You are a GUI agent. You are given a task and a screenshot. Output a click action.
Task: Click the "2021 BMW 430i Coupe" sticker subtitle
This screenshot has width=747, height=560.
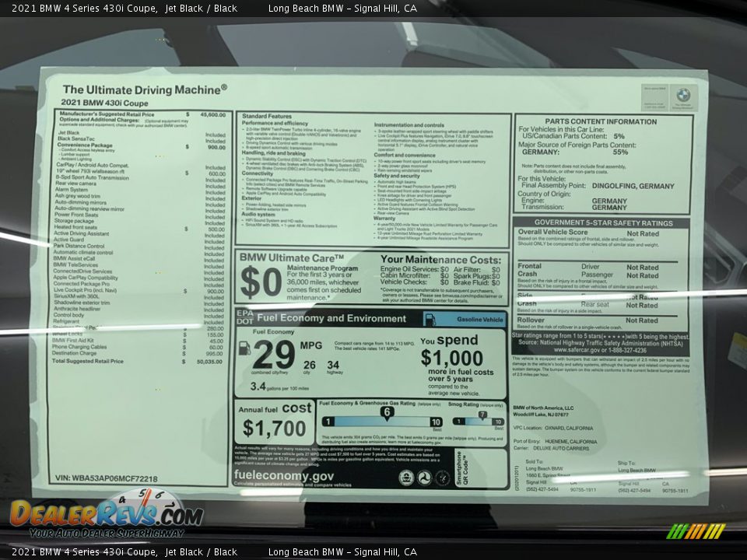(x=104, y=103)
